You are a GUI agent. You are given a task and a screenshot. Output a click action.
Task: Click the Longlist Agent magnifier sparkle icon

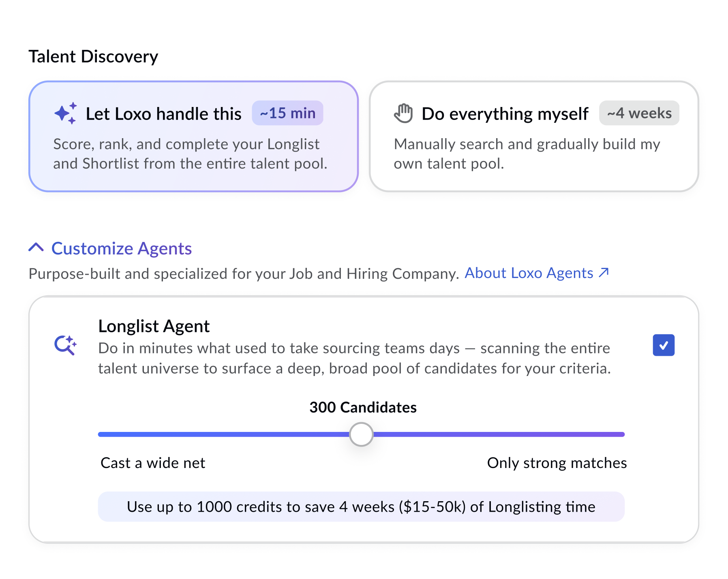[65, 345]
